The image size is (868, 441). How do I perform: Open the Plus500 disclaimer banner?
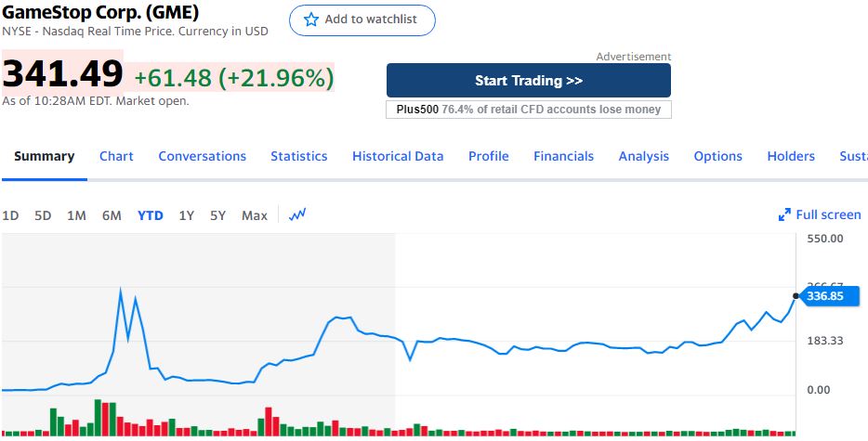click(529, 110)
